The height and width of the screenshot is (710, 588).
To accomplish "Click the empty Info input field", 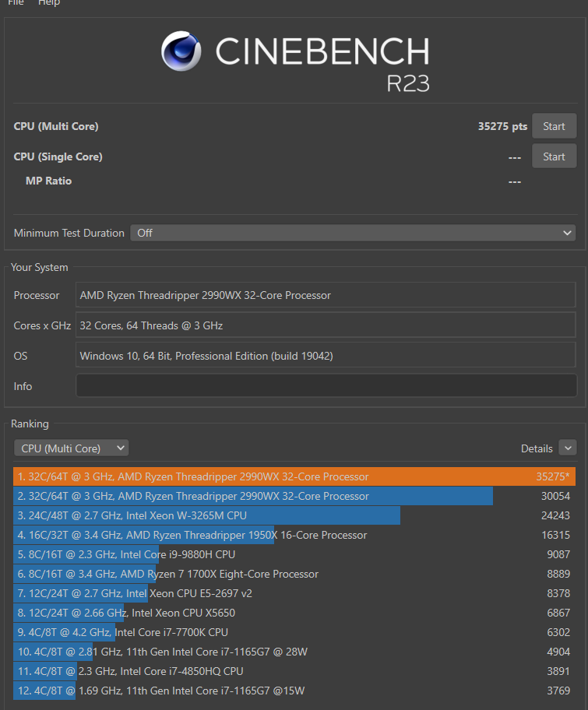I will [326, 386].
